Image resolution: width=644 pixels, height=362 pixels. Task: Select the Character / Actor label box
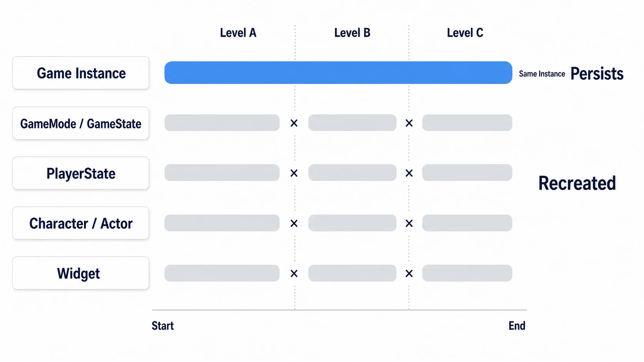click(80, 223)
